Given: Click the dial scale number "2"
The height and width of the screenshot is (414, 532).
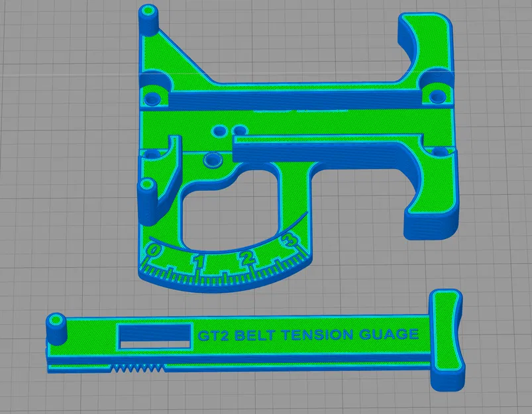Looking at the screenshot, I should coord(247,258).
